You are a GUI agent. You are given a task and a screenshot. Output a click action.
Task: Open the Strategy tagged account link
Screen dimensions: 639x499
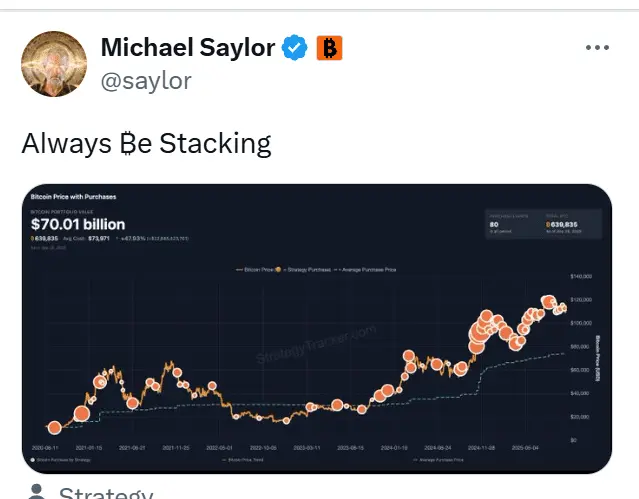106,492
